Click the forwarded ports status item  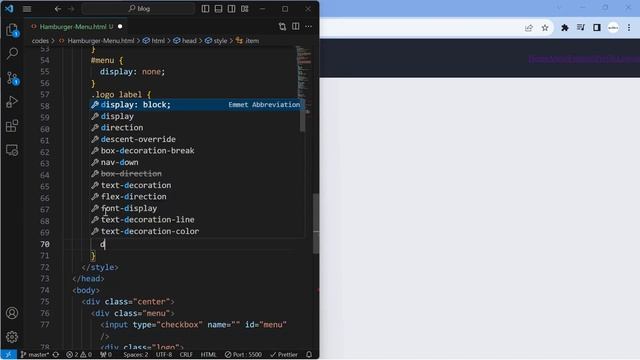tap(106, 354)
